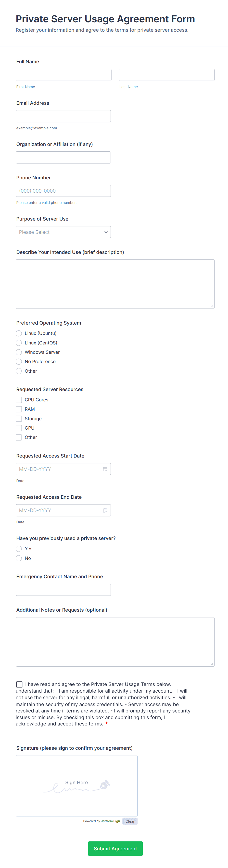Check the GPU resource checkbox

tap(19, 428)
